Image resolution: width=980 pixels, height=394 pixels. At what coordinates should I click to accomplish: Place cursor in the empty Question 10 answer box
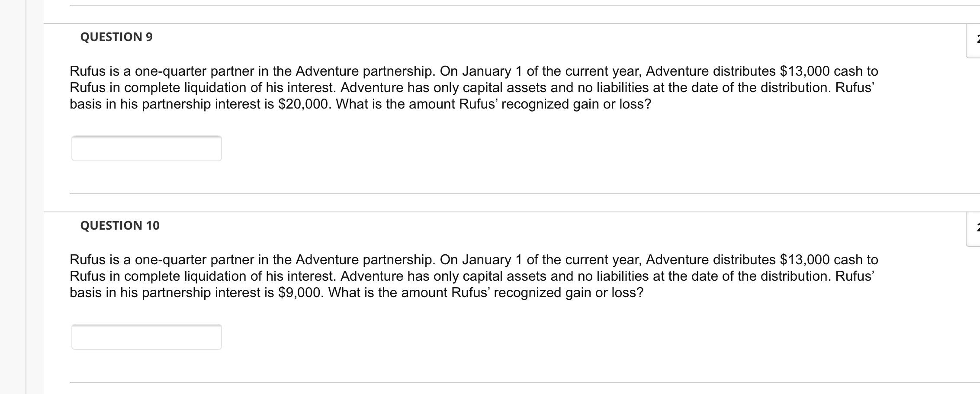pyautogui.click(x=147, y=337)
